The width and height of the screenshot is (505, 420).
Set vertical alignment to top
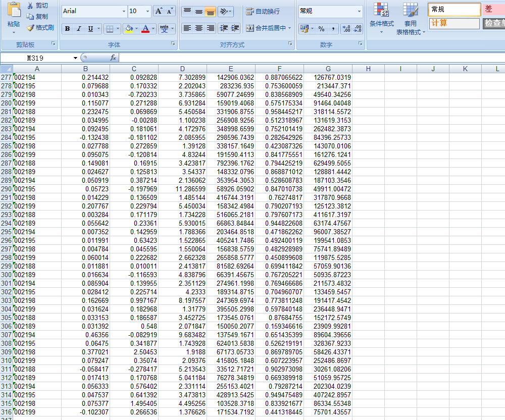tap(187, 12)
